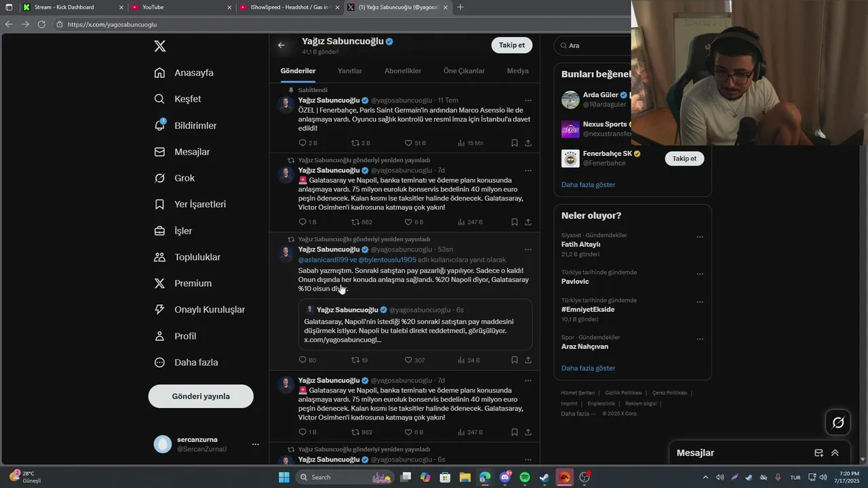Open Spotify from the taskbar
The height and width of the screenshot is (488, 868).
tap(525, 477)
